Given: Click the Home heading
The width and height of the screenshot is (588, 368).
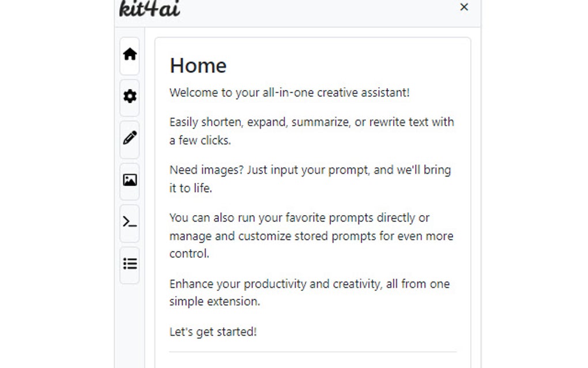Looking at the screenshot, I should click(198, 65).
